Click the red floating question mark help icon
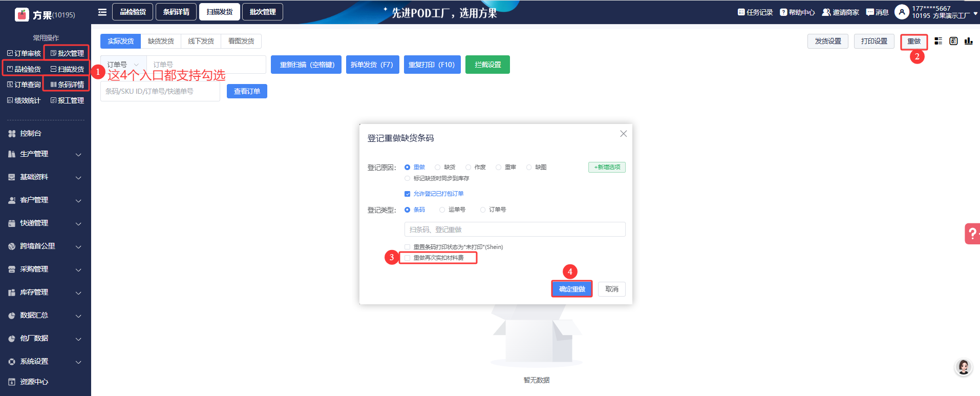 [x=972, y=234]
